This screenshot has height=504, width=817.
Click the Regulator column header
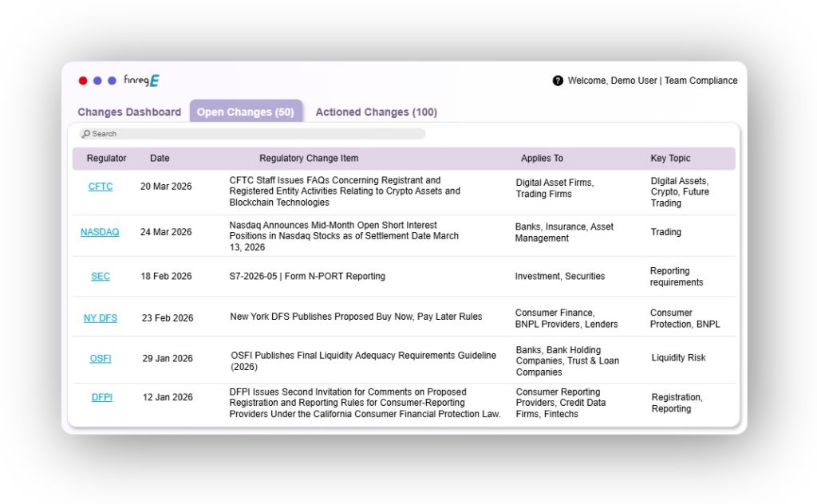tap(106, 159)
